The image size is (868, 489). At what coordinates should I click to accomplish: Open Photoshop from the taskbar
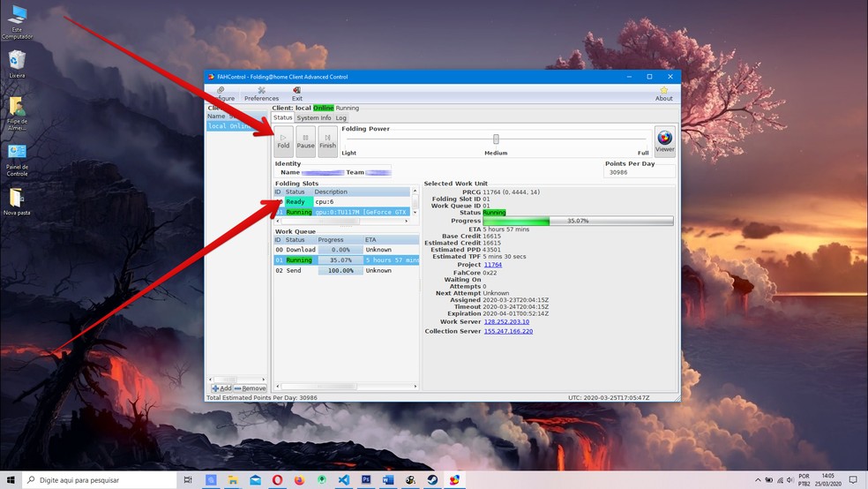[x=366, y=480]
